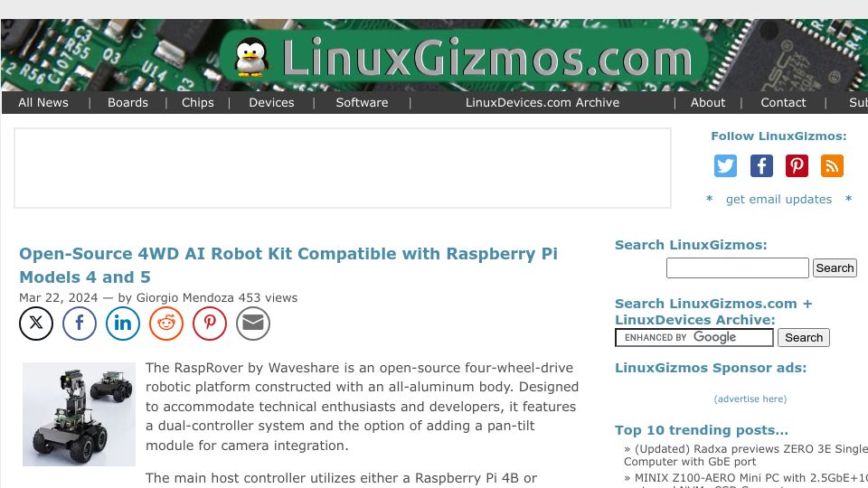Focus the Search LinuxGizmos text field

(738, 267)
